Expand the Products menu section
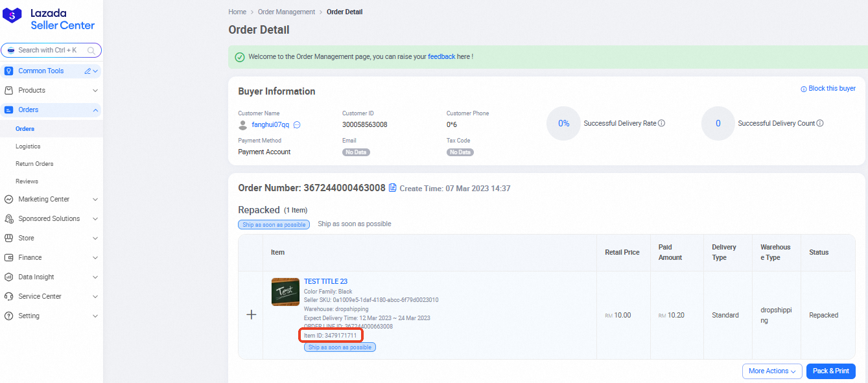The image size is (868, 383). (x=95, y=91)
